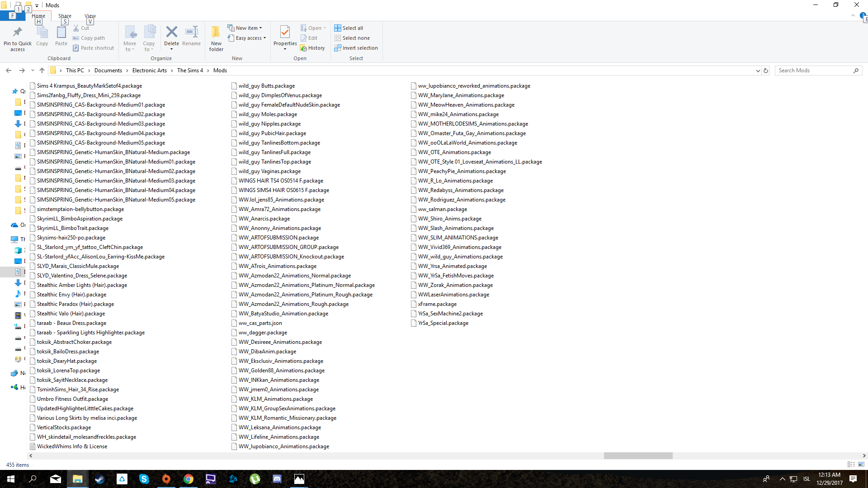Click Select all in ribbon
Viewport: 868px width, 488px height.
349,28
